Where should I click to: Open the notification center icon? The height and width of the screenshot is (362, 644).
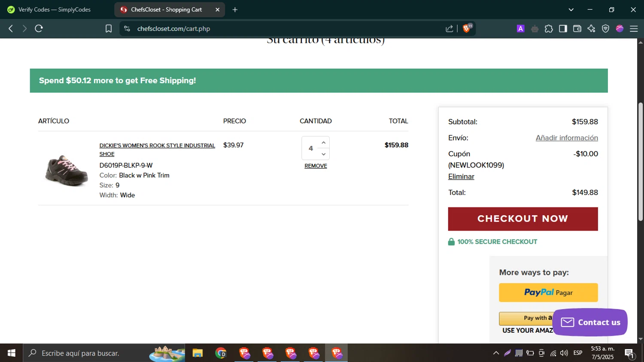629,353
